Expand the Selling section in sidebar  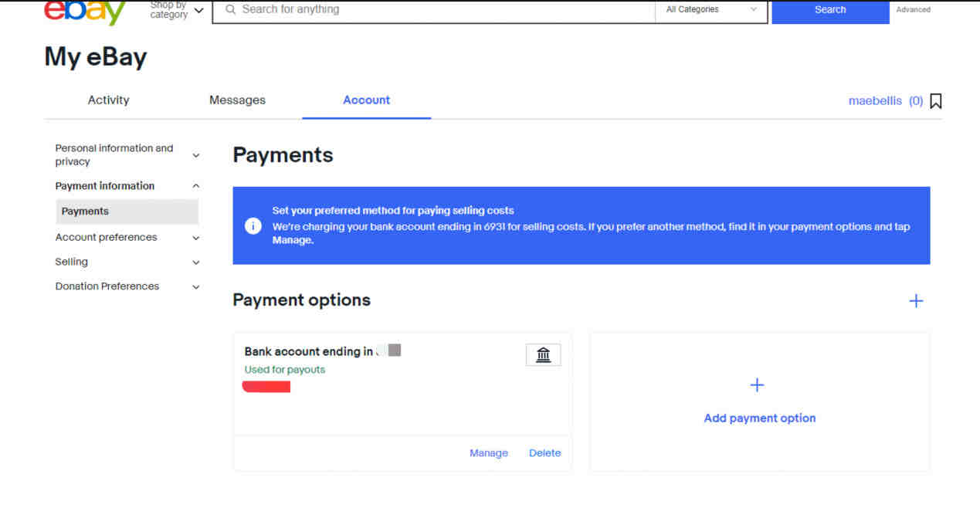pyautogui.click(x=196, y=262)
